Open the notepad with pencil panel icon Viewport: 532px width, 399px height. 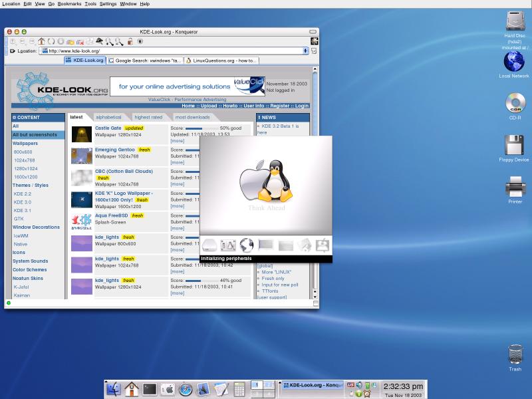[221, 389]
